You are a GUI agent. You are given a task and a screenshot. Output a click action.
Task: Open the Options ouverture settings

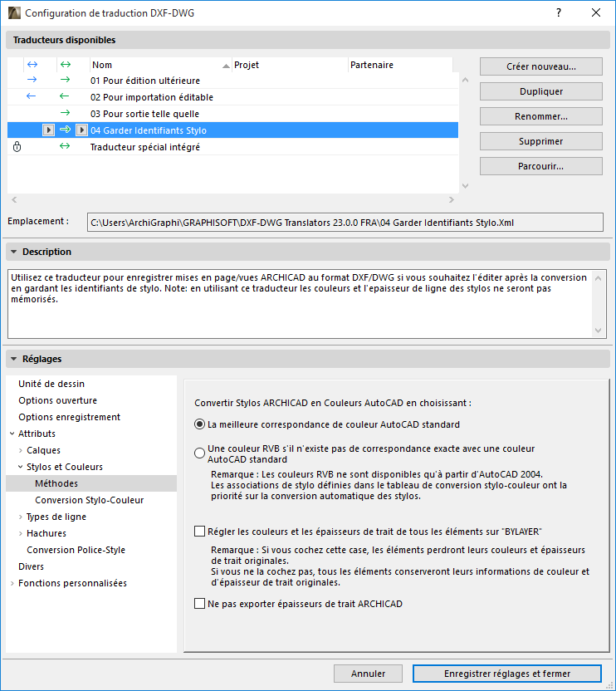pyautogui.click(x=58, y=400)
